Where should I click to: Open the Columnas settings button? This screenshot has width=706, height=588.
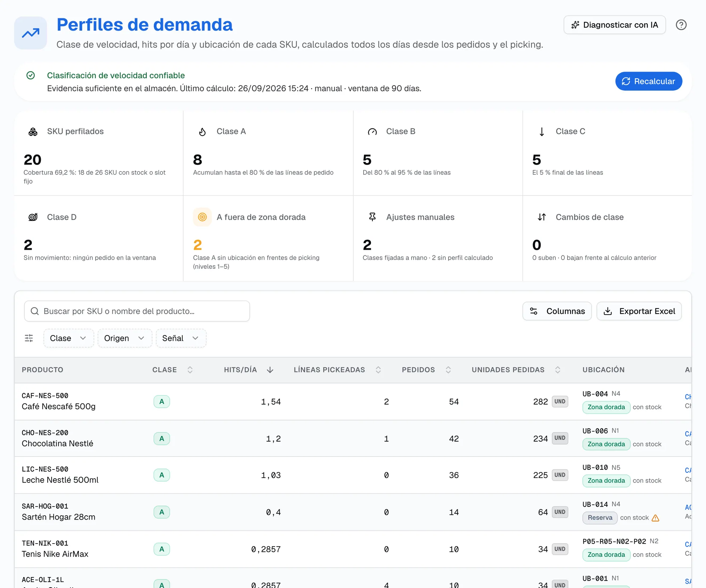point(557,311)
